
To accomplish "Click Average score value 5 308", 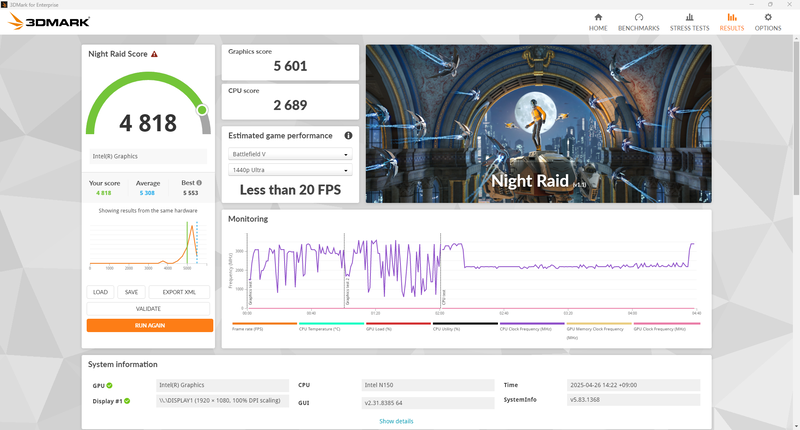I will pyautogui.click(x=147, y=193).
